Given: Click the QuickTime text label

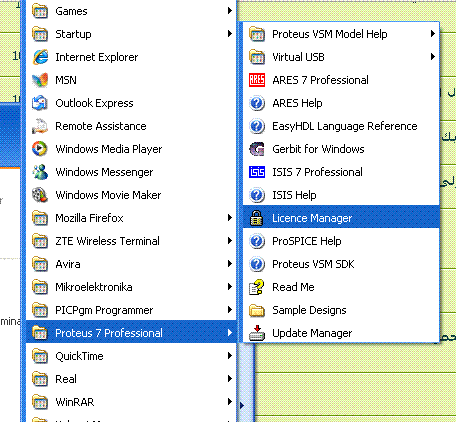Looking at the screenshot, I should click(79, 356).
